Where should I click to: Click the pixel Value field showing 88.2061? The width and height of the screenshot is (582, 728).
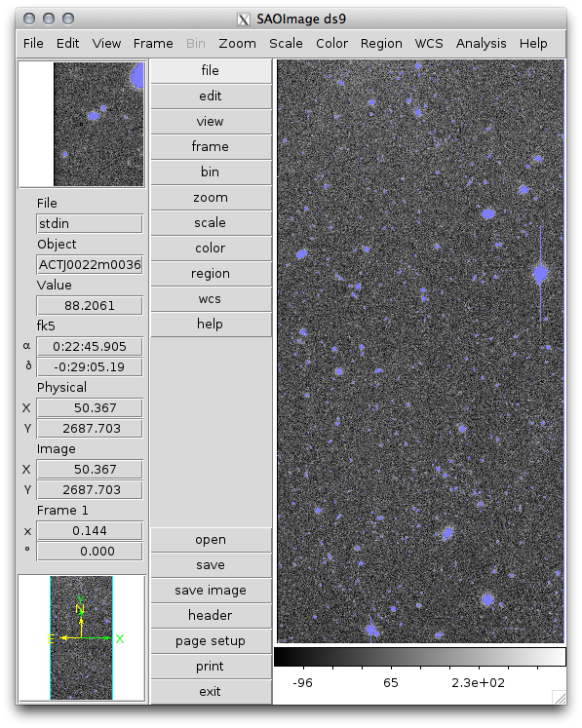tap(89, 305)
